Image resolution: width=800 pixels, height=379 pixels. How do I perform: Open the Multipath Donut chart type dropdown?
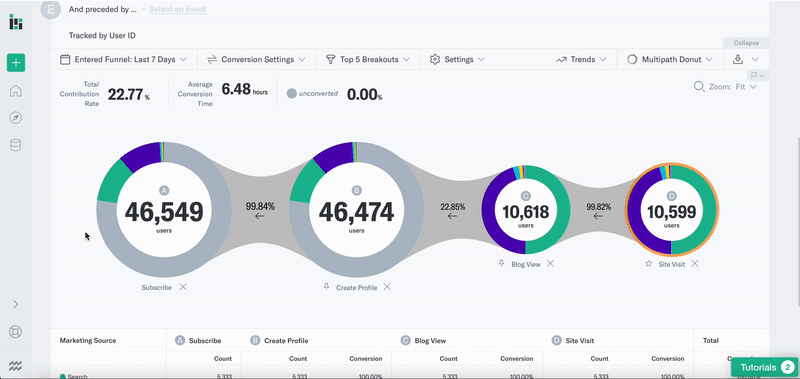(670, 60)
